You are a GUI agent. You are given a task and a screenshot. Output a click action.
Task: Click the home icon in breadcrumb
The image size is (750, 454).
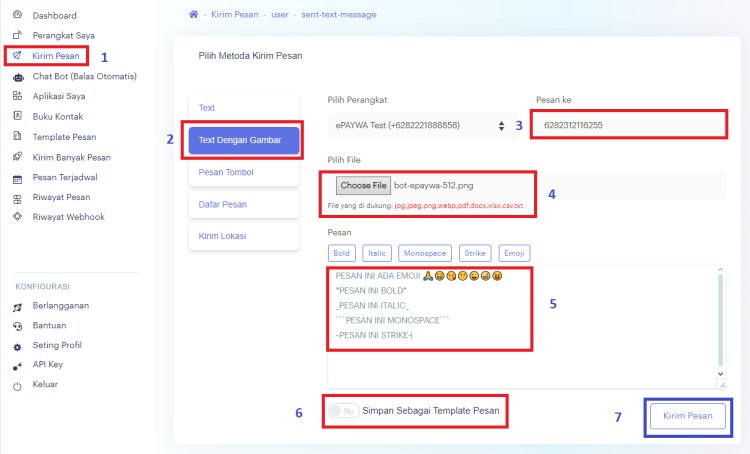193,14
